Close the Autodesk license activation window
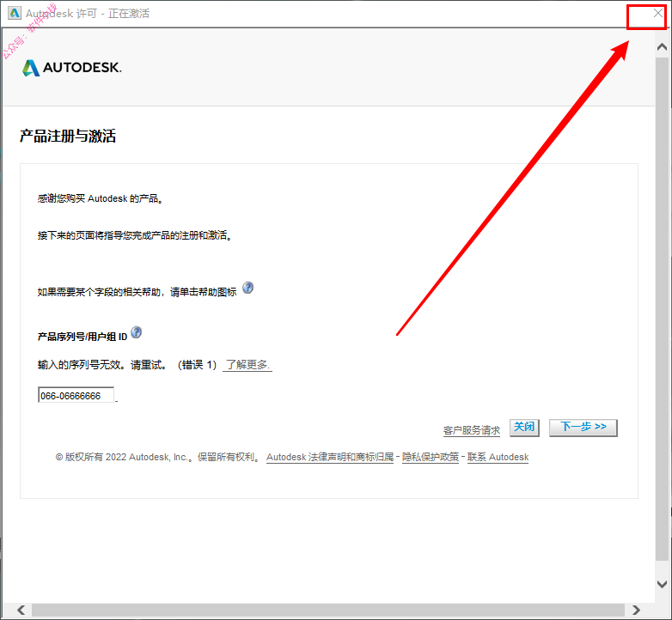 point(657,13)
